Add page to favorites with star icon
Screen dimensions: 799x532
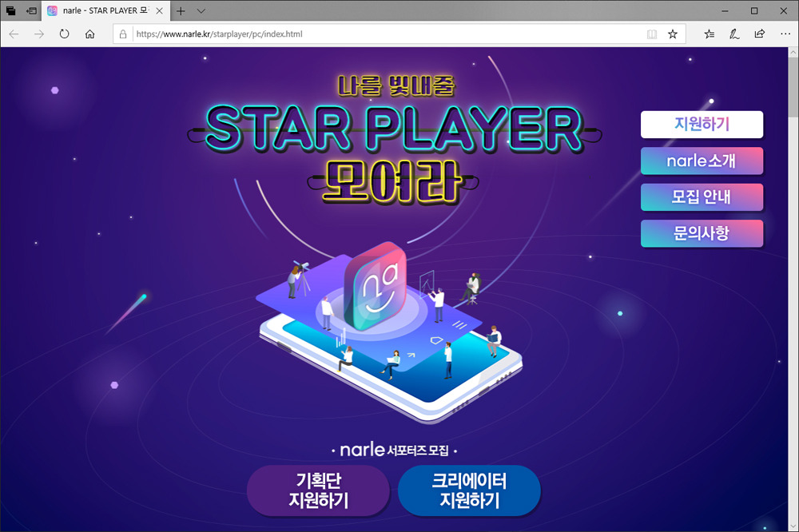click(673, 34)
